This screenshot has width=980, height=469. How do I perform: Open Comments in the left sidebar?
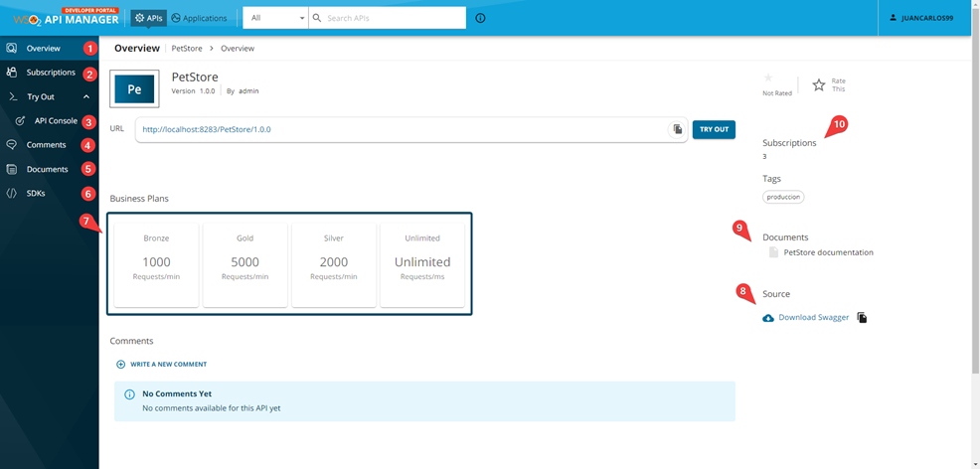coord(46,145)
